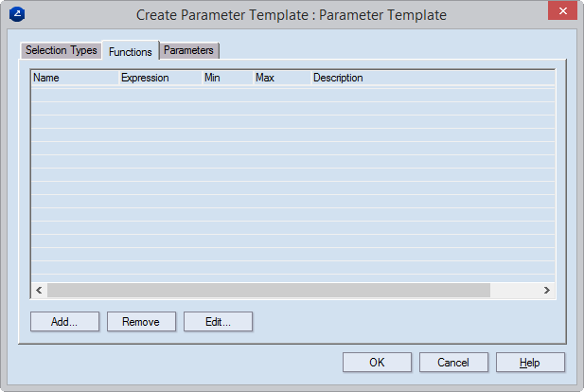This screenshot has width=584, height=392.
Task: Open the Edit... function dialog
Action: click(x=218, y=322)
